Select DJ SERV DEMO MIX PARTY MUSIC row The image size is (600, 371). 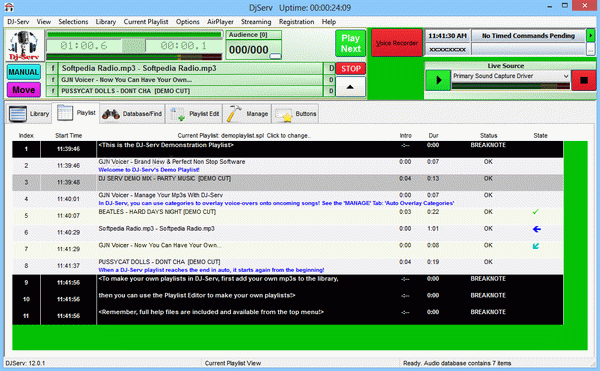(287, 182)
